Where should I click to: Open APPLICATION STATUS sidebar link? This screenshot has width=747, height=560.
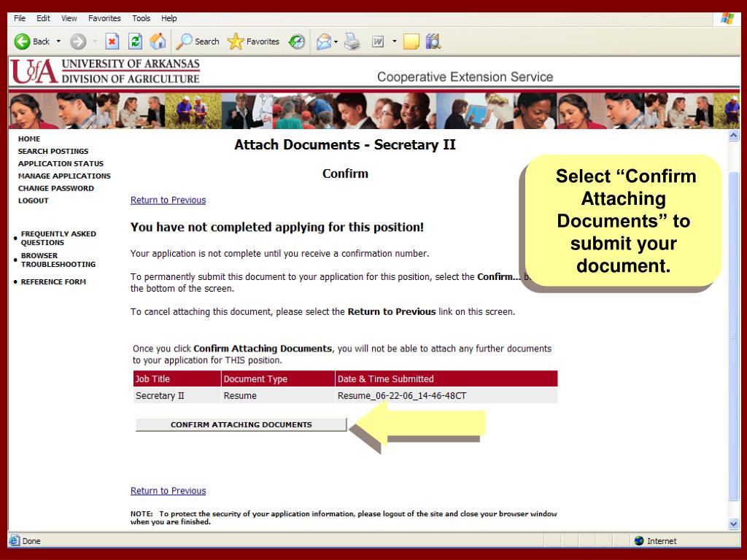(x=61, y=163)
